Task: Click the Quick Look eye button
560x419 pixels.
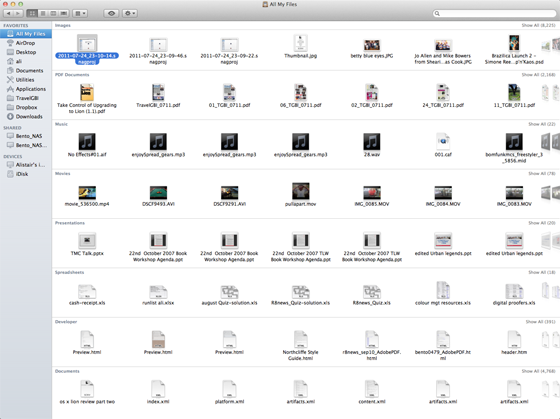Action: point(111,13)
